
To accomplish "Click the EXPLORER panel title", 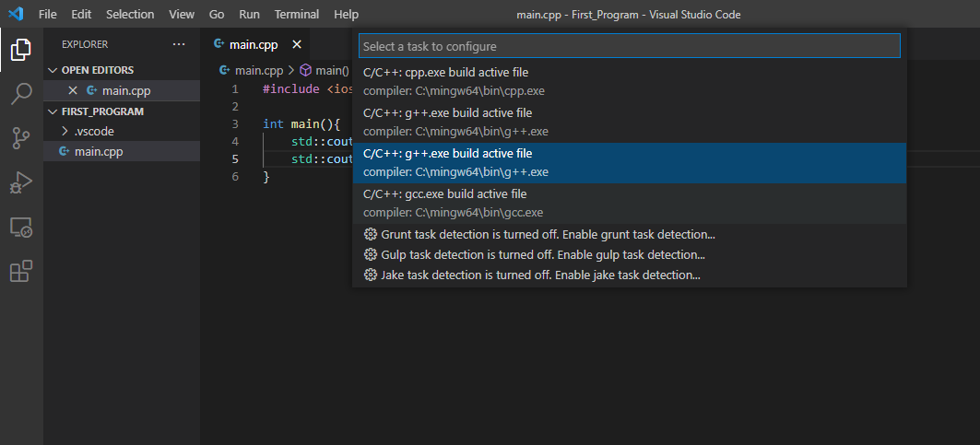I will [x=85, y=44].
